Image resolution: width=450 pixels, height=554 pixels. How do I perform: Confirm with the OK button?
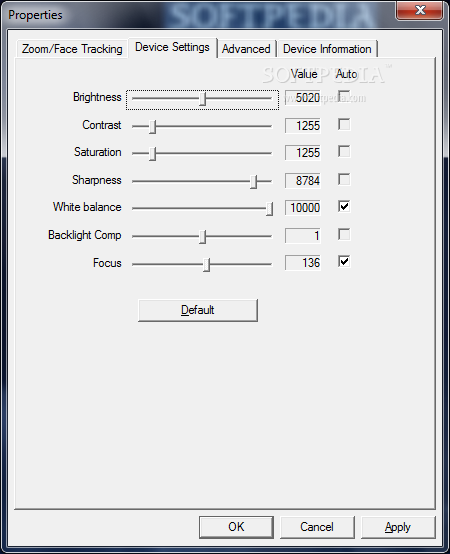(x=236, y=527)
